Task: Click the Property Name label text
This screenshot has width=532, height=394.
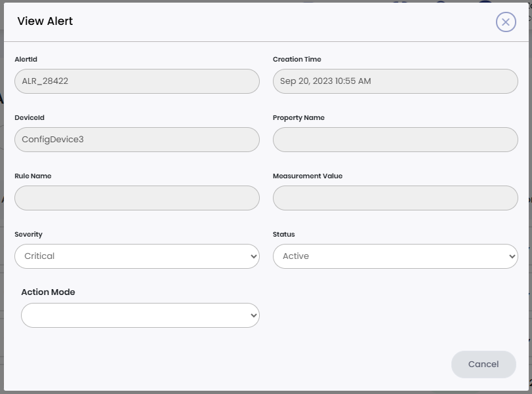Action: click(298, 118)
